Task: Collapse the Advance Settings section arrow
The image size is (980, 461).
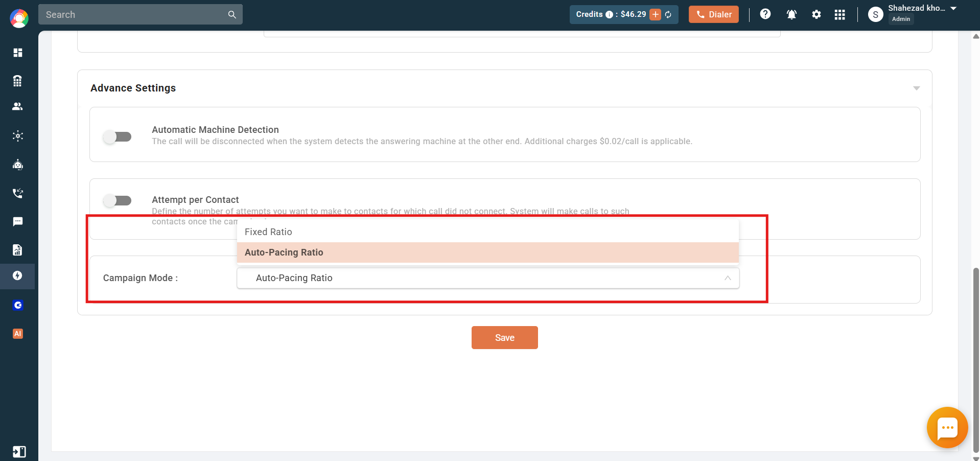Action: [917, 88]
